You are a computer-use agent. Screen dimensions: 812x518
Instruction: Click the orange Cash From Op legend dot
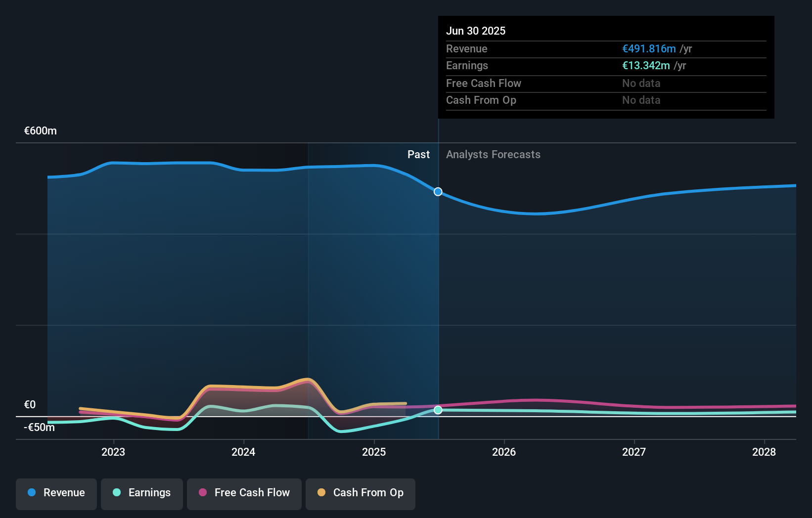click(x=322, y=493)
